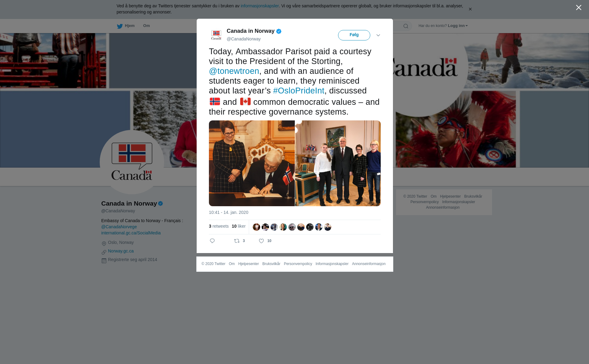Open the #OsloPrideInt hashtag
The height and width of the screenshot is (364, 589).
[x=298, y=91]
